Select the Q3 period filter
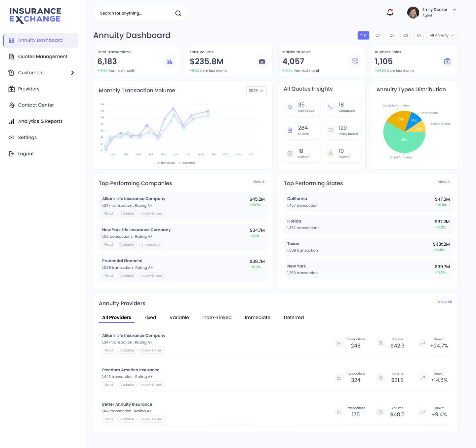 pos(392,35)
